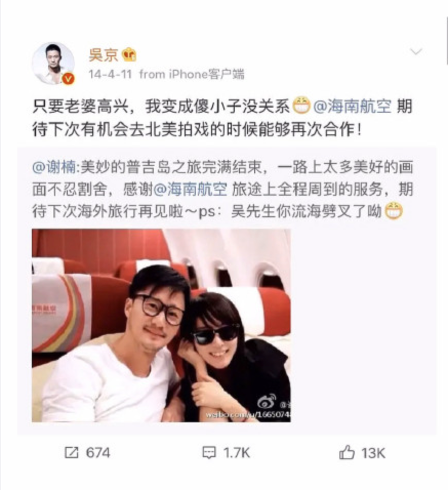Open 吴京 profile avatar picture
The height and width of the screenshot is (490, 448).
click(53, 64)
